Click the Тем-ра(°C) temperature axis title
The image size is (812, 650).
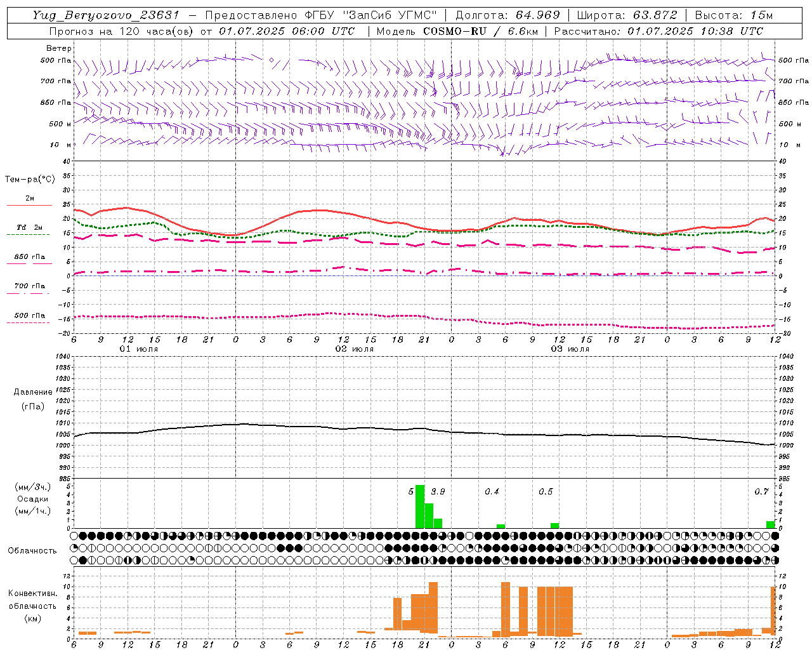pos(30,180)
